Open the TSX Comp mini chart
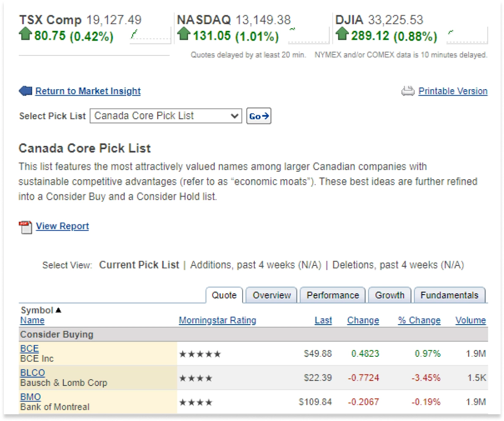The height and width of the screenshot is (421, 504). 150,35
